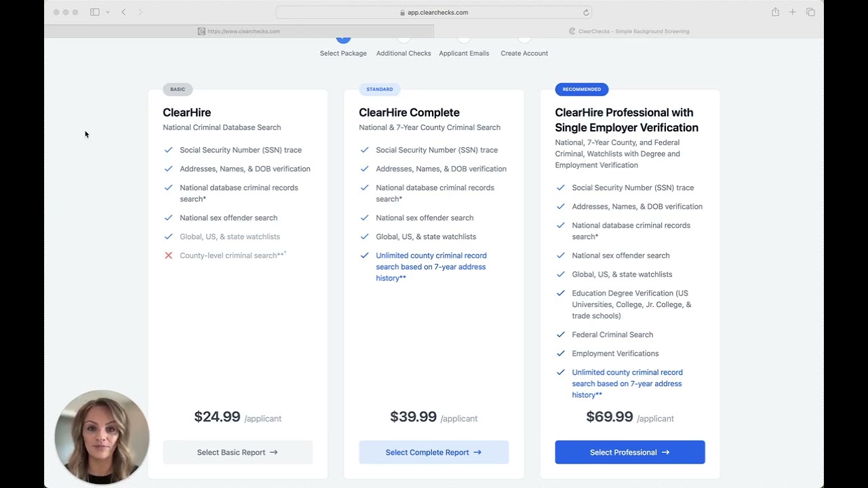
Task: Click the Education Degree Verification checkmark icon
Action: point(560,293)
